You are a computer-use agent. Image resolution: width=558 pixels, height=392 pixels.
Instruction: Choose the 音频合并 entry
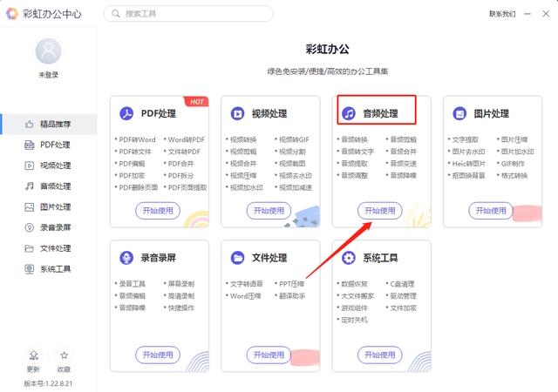(x=403, y=152)
